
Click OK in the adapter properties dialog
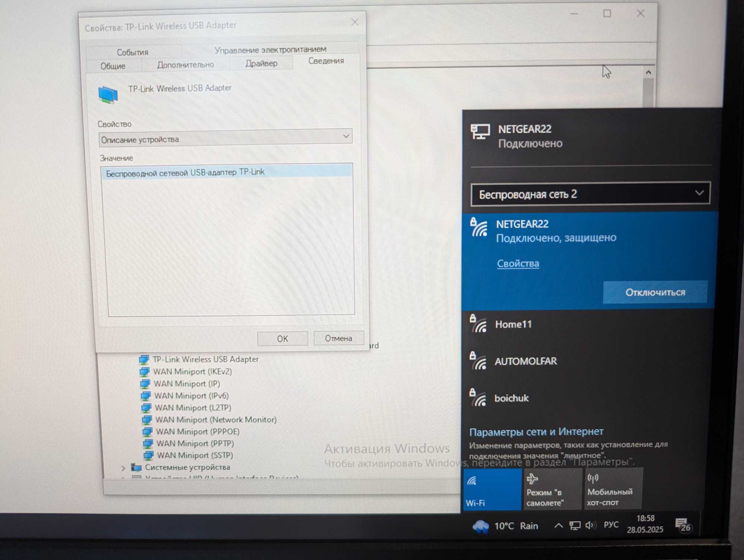(282, 339)
